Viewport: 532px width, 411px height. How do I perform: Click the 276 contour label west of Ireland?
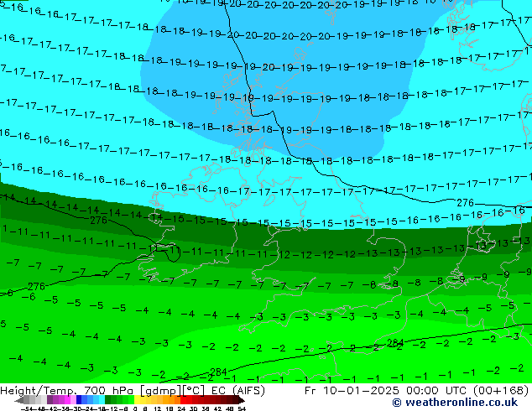tap(99, 221)
